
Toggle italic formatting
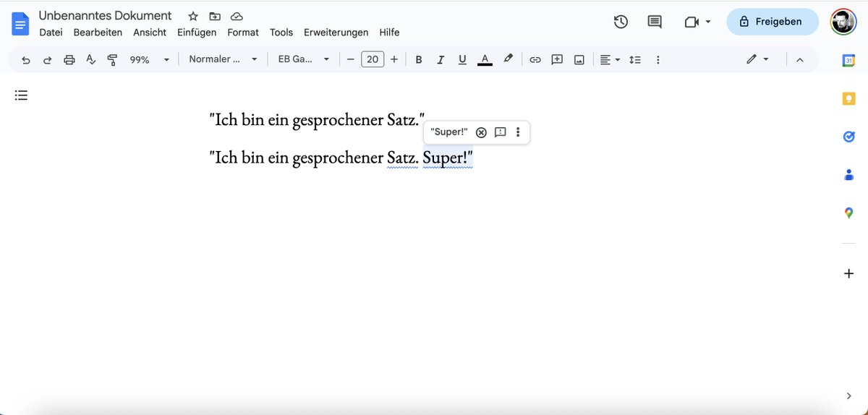(x=440, y=60)
